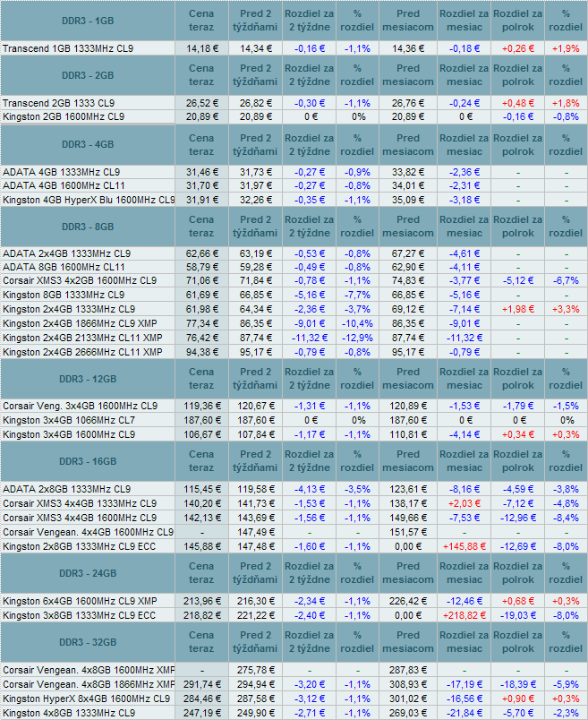The image size is (588, 720).
Task: Click Corsair XMS3 4x4GB 1600MHz CL9 name
Action: click(80, 518)
